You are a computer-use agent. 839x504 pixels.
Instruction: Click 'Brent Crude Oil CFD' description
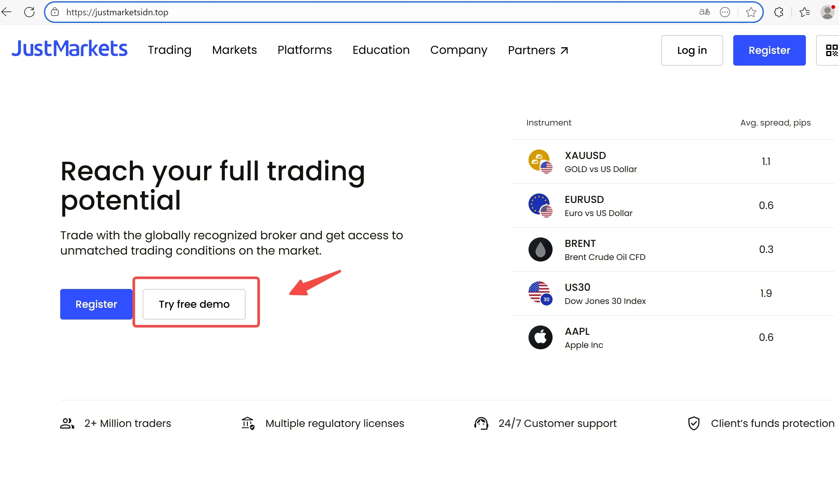click(605, 257)
